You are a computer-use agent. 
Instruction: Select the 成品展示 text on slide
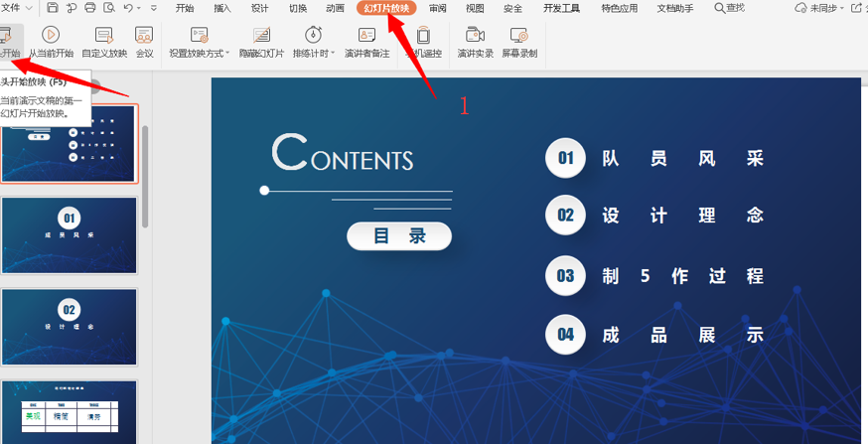tap(682, 335)
